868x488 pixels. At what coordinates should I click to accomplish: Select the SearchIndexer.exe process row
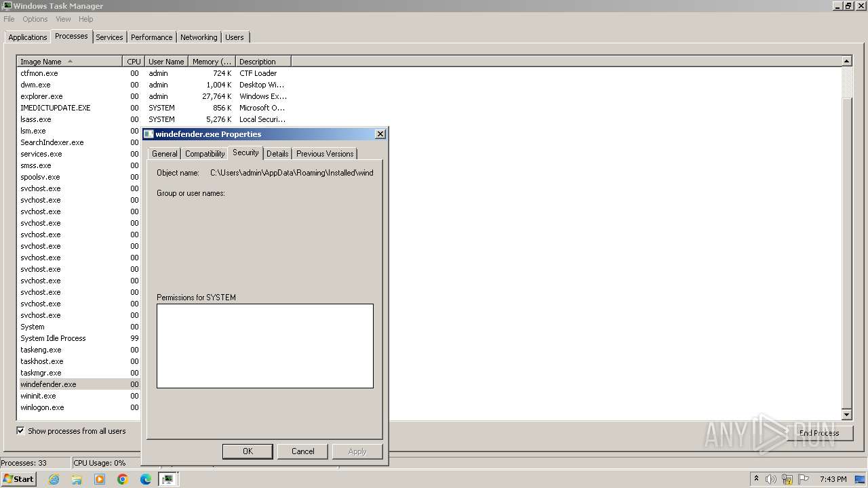click(x=79, y=142)
